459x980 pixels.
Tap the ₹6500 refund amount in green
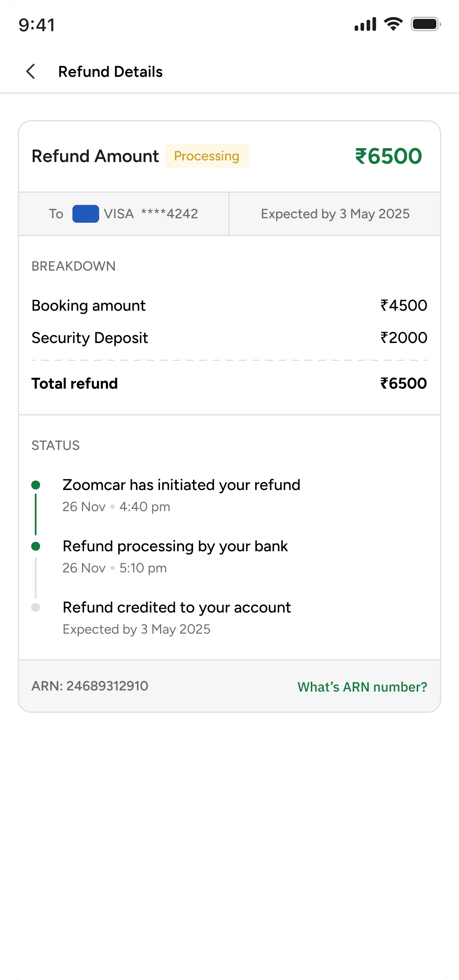(x=388, y=156)
